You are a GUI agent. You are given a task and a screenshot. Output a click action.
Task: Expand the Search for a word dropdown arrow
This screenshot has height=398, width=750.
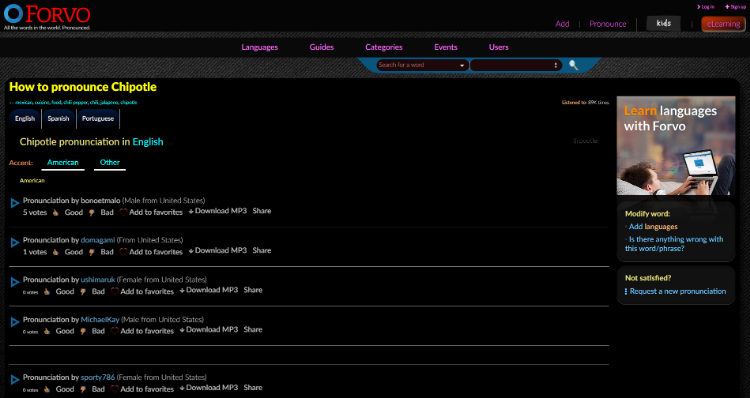point(462,65)
